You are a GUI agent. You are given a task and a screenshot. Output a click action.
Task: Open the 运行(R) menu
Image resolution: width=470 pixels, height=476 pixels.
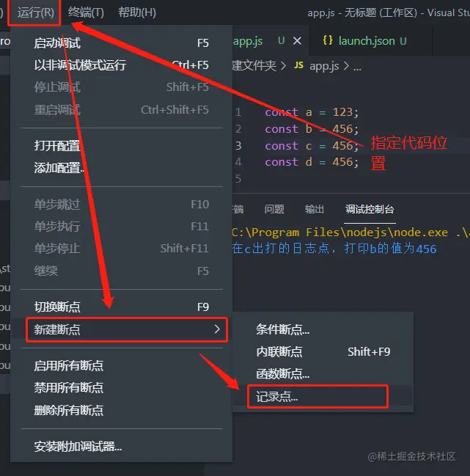[35, 12]
